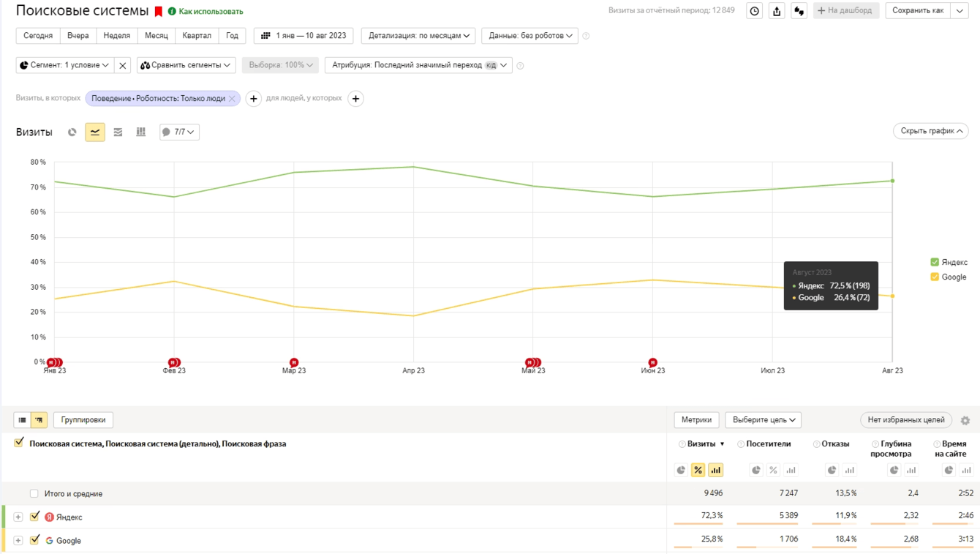Click the report export icon
The image size is (980, 554).
(777, 11)
